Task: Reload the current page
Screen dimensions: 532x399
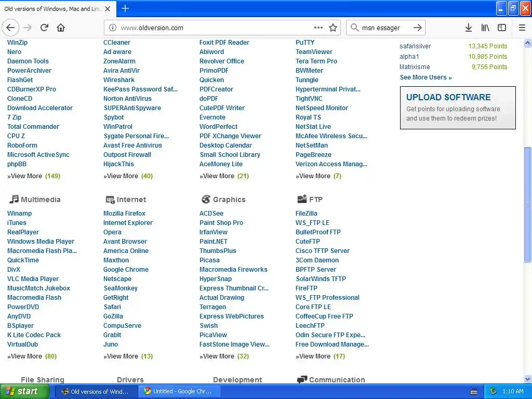Action: point(45,28)
